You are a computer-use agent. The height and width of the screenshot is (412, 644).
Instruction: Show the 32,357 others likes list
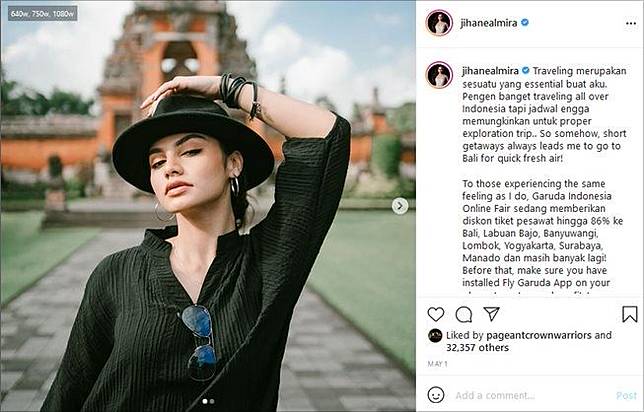(477, 348)
